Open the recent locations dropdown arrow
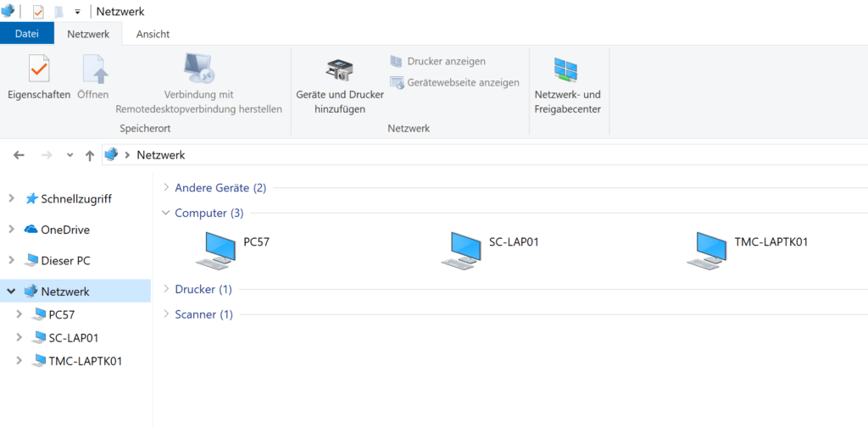 pyautogui.click(x=70, y=155)
